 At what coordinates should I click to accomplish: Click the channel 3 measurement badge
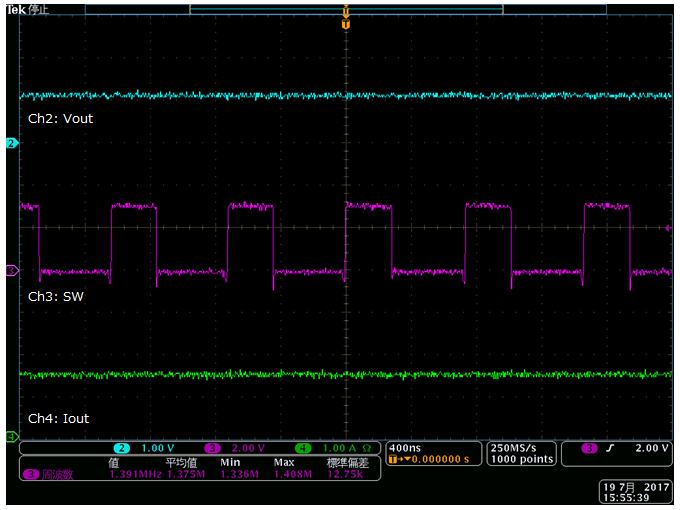point(31,474)
